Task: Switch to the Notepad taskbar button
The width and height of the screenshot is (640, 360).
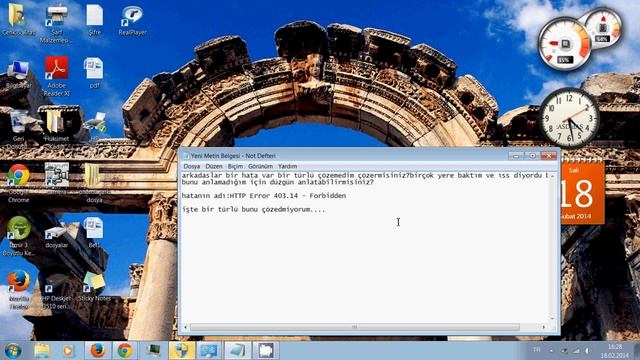Action: (237, 351)
